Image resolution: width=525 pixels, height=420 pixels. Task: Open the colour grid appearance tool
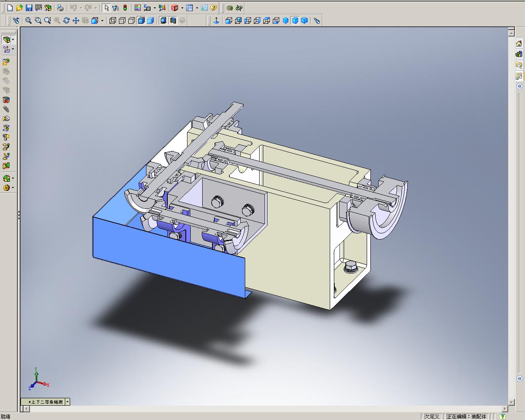[x=138, y=8]
